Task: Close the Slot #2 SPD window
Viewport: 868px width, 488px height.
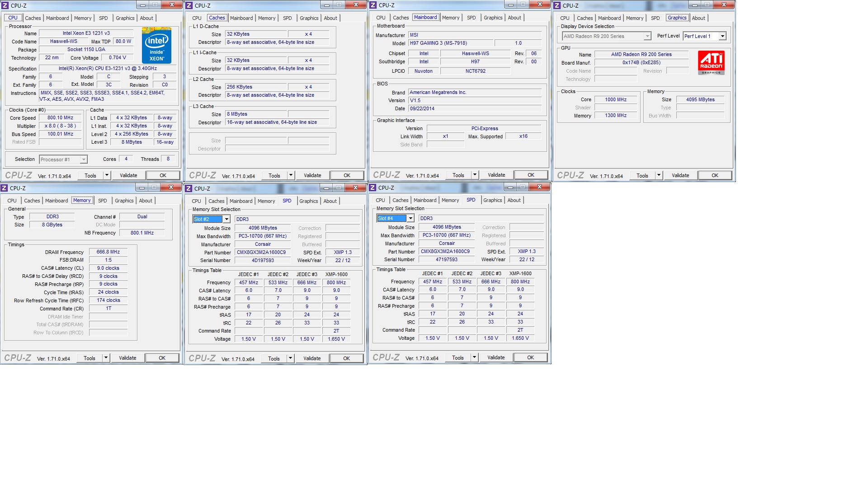Action: coord(355,188)
